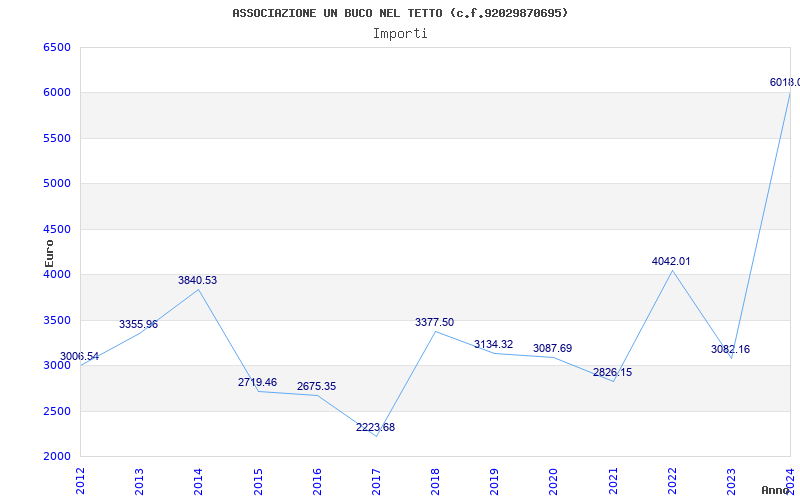Screen dimensions: 800x500
Task: Select data label 2675.35
Action: tap(316, 386)
